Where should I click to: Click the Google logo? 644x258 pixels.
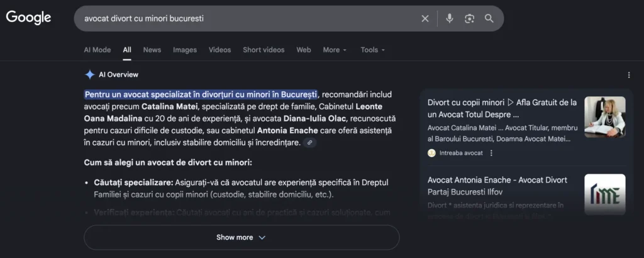[x=28, y=17]
